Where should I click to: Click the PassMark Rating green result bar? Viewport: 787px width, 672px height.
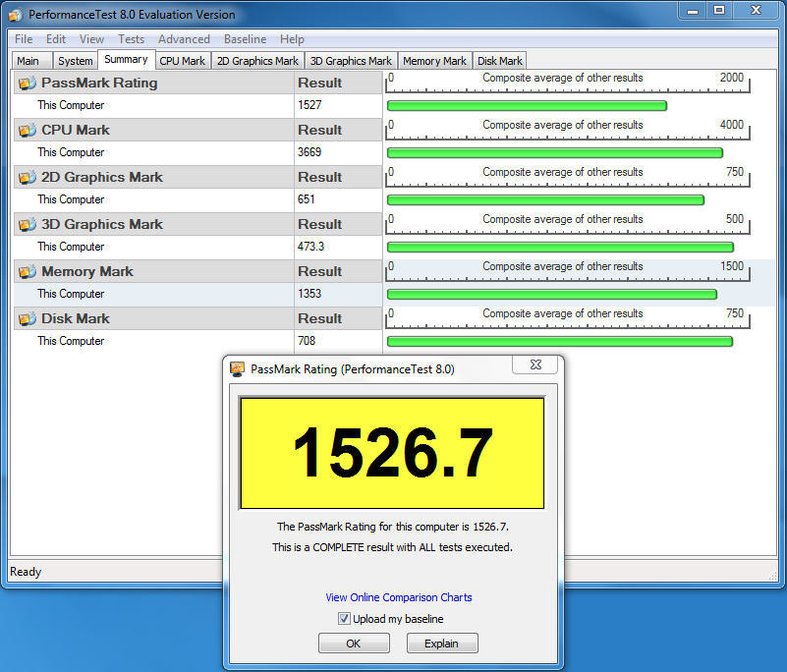coord(527,106)
